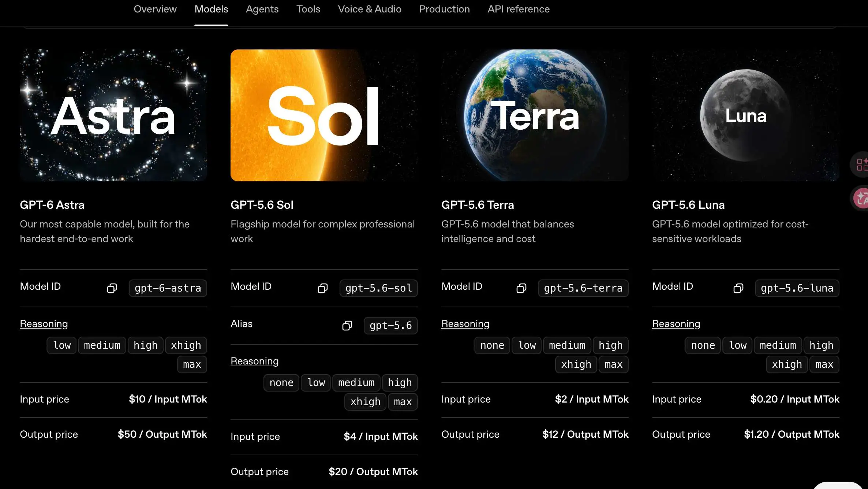Open the pink assistant bubble at right edge
868x489 pixels.
point(861,198)
